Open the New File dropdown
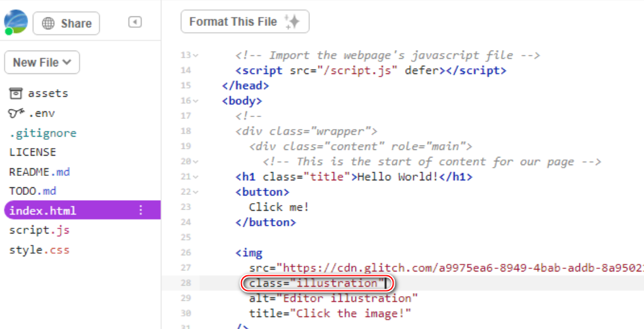 [x=42, y=63]
